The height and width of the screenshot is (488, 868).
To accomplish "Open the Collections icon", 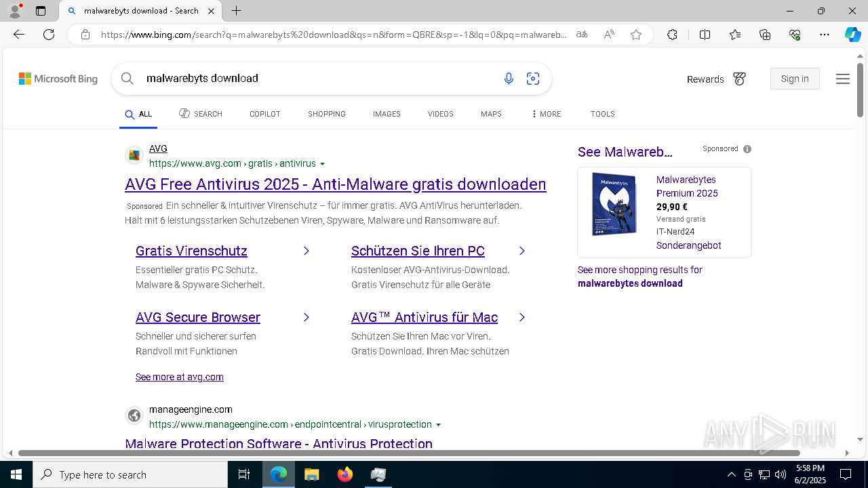I will pos(765,35).
